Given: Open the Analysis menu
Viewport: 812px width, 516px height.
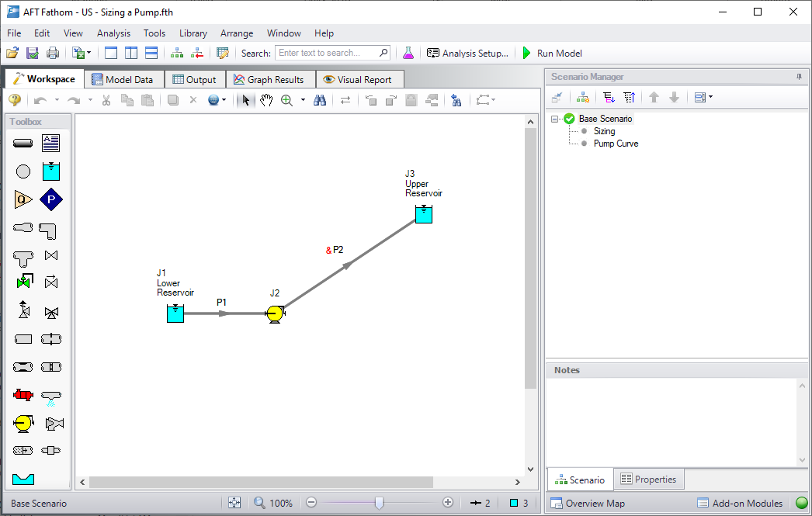Looking at the screenshot, I should 113,33.
